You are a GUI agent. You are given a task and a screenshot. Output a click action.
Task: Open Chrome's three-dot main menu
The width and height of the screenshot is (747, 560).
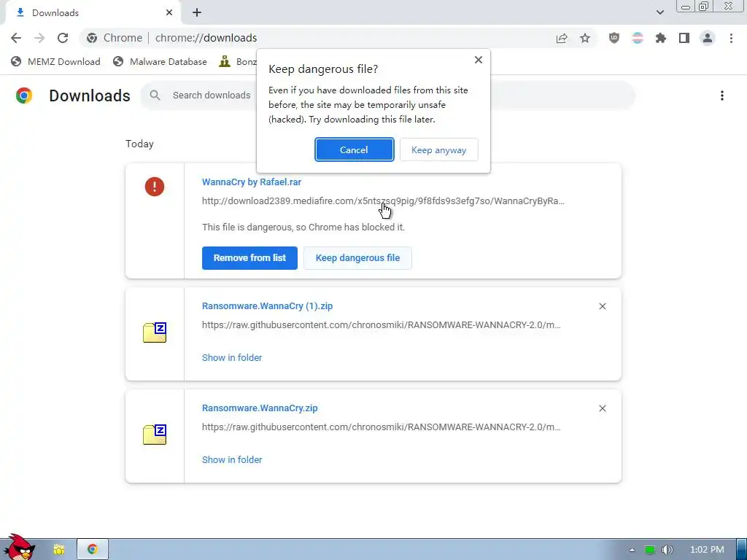tap(731, 38)
